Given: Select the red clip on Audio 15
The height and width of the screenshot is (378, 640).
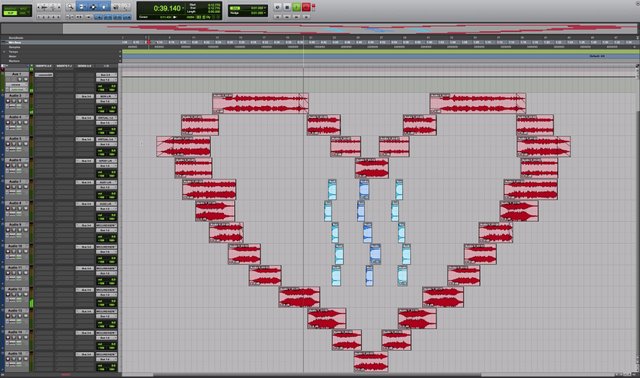Looking at the screenshot, I should [371, 361].
